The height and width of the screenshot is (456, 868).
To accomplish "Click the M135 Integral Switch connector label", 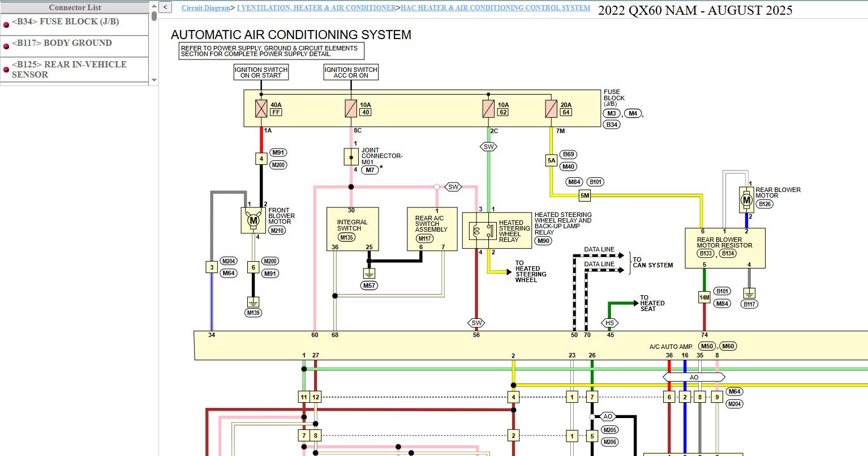I will pos(347,237).
